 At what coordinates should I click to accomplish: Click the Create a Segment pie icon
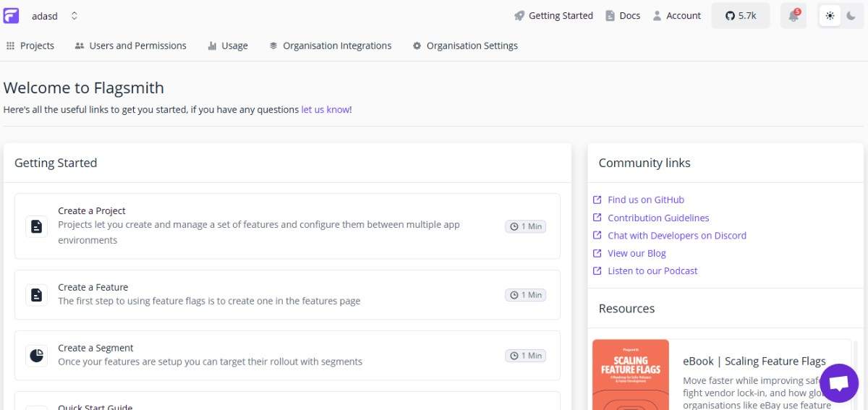36,356
